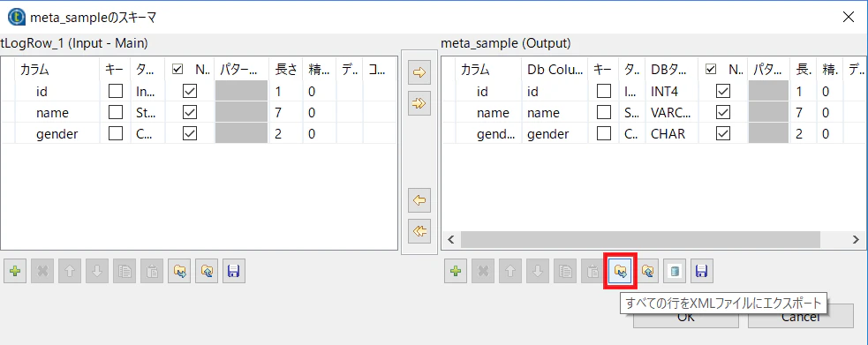The height and width of the screenshot is (345, 868).
Task: Select the 'gender' column cell in input table
Action: pyautogui.click(x=57, y=134)
